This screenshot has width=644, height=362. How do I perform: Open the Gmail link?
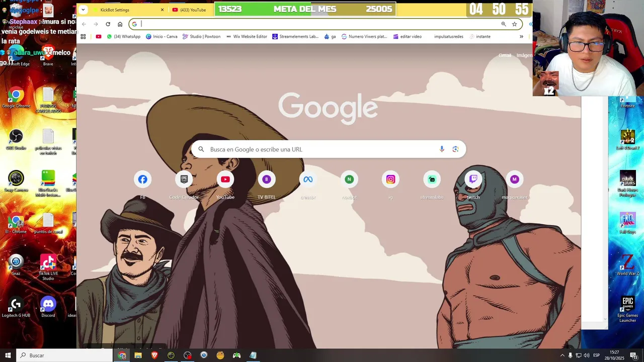(x=505, y=55)
